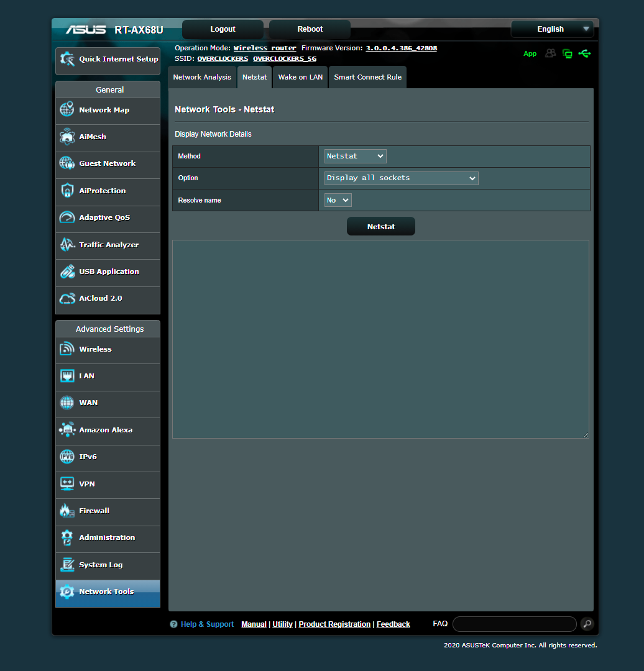Click the VPN monitor icon

click(67, 483)
